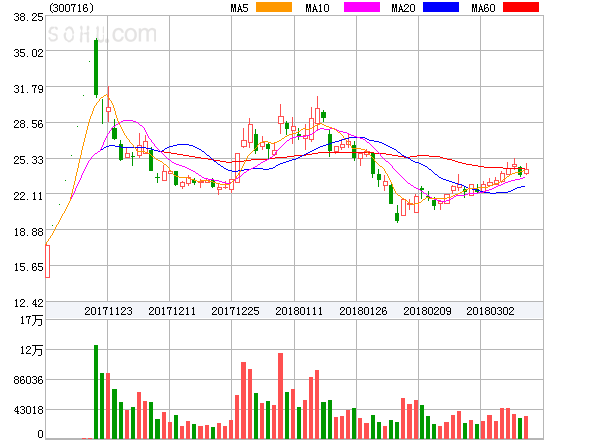Click the 20171225 date label

[x=235, y=311]
